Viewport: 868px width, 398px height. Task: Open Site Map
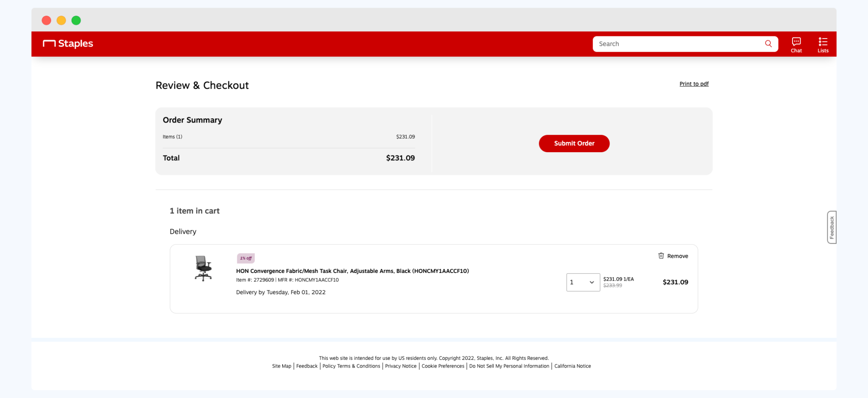point(281,366)
